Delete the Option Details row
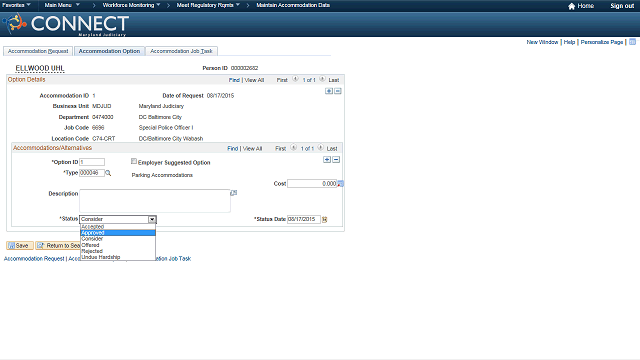 tap(338, 91)
